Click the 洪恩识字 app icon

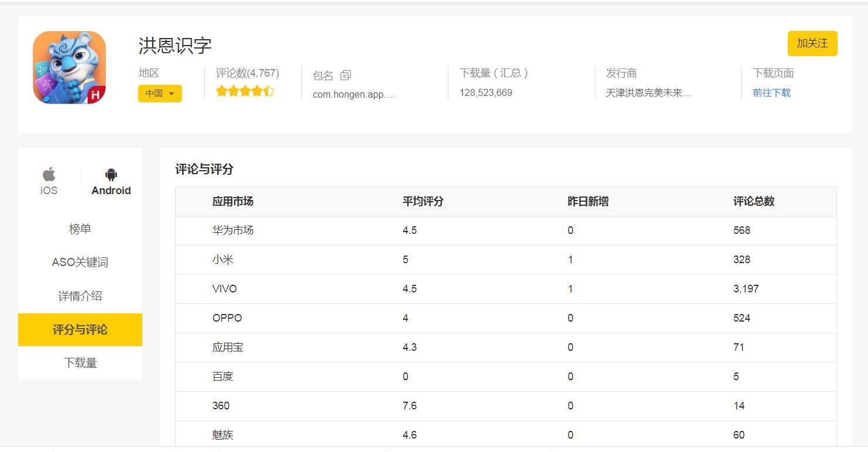69,68
